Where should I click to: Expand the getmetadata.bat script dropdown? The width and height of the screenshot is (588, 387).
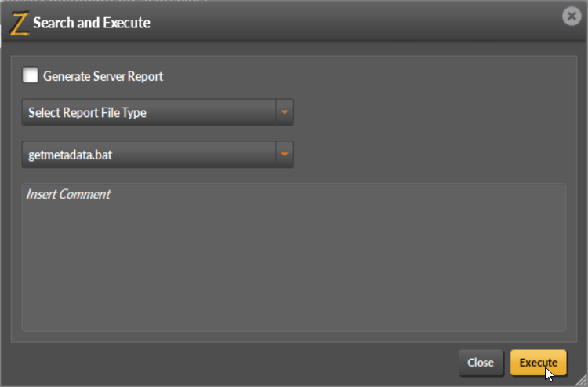point(158,155)
